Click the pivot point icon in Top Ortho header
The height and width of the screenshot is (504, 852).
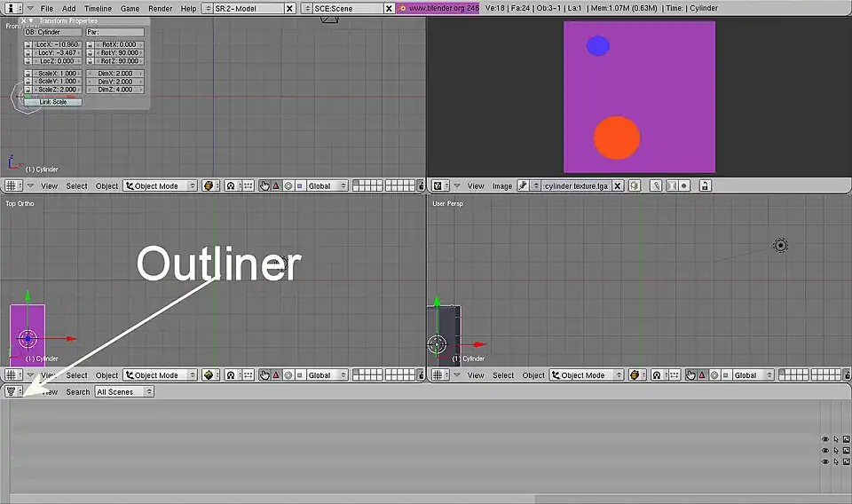pos(230,375)
